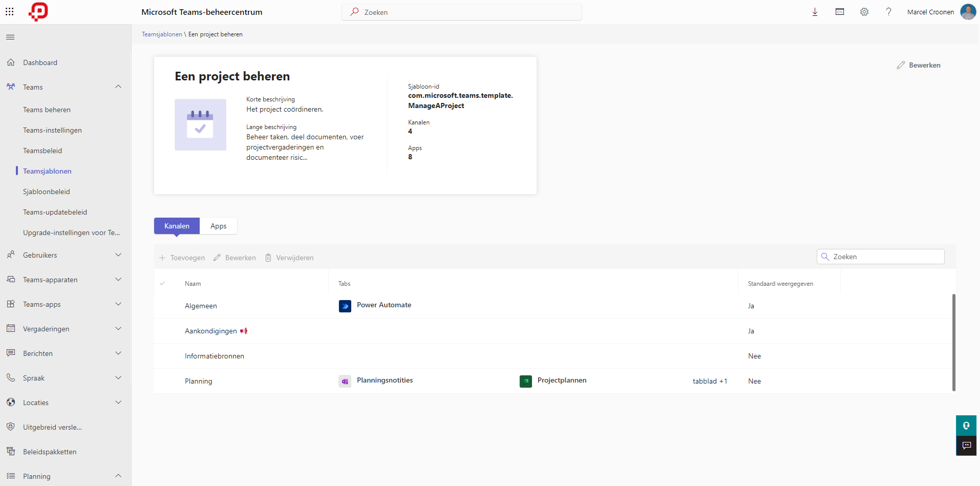Open the tabblad +1 overflow link
Viewport: 980px width, 486px height.
[x=710, y=381]
